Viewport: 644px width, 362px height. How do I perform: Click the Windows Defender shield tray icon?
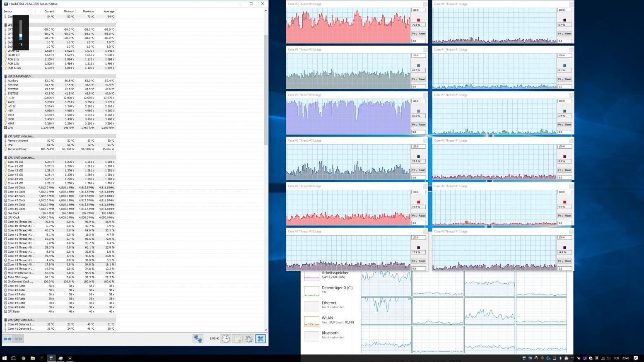[591, 358]
